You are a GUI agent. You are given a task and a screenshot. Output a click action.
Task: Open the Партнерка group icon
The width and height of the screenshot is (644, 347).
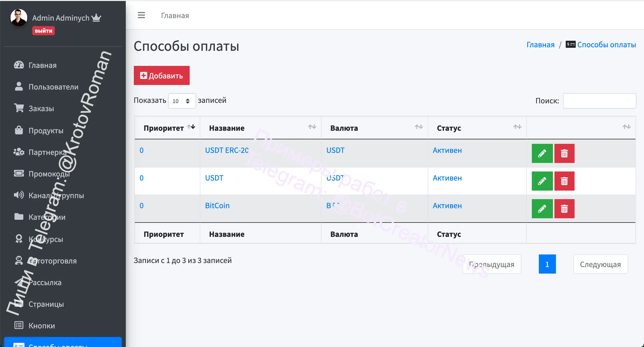coord(19,152)
